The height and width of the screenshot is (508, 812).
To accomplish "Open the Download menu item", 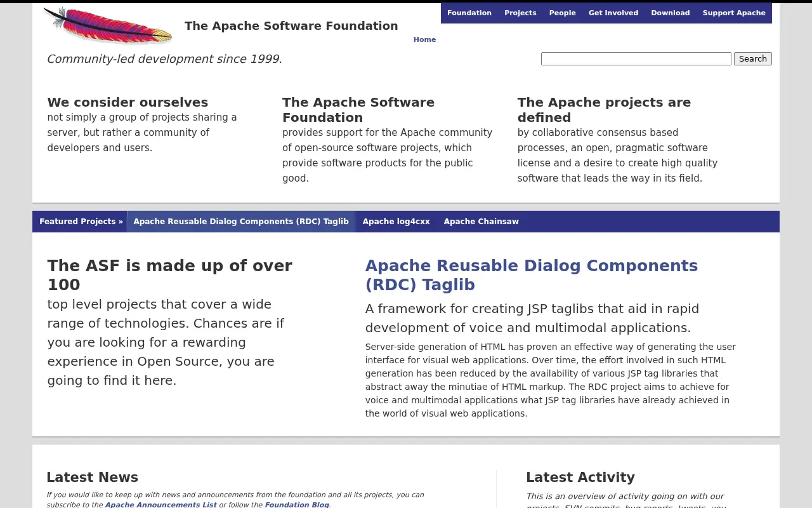I will click(x=671, y=13).
